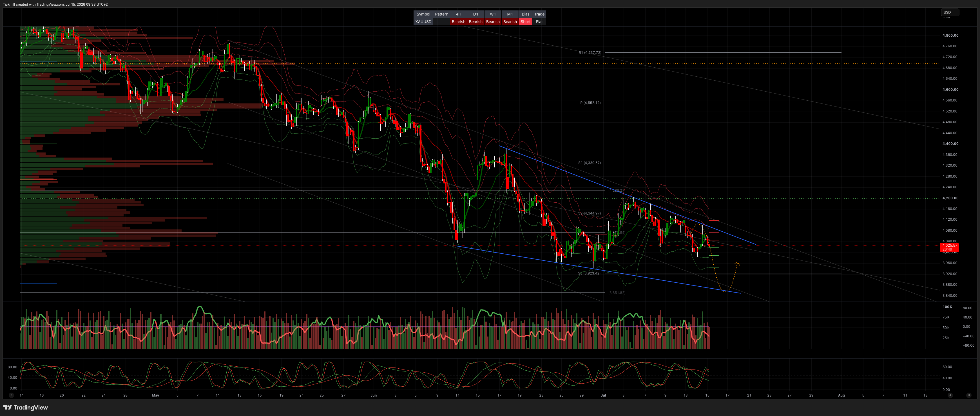Click the Bearish cell under M1

510,22
